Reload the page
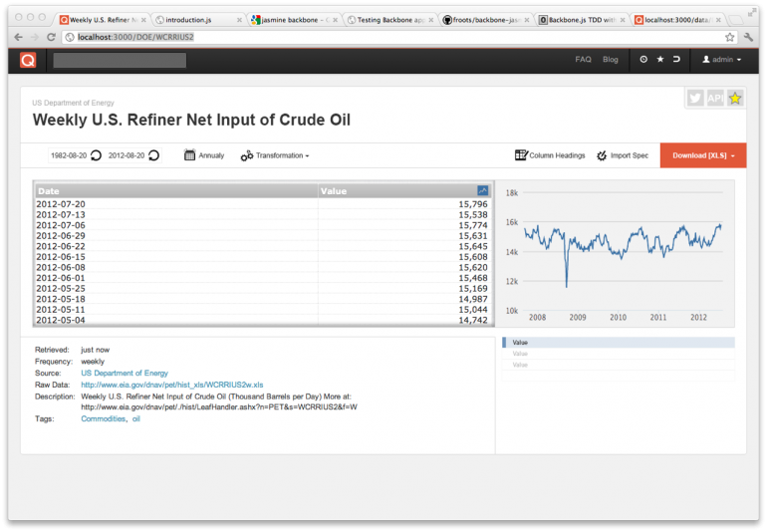767x532 pixels. click(x=51, y=37)
